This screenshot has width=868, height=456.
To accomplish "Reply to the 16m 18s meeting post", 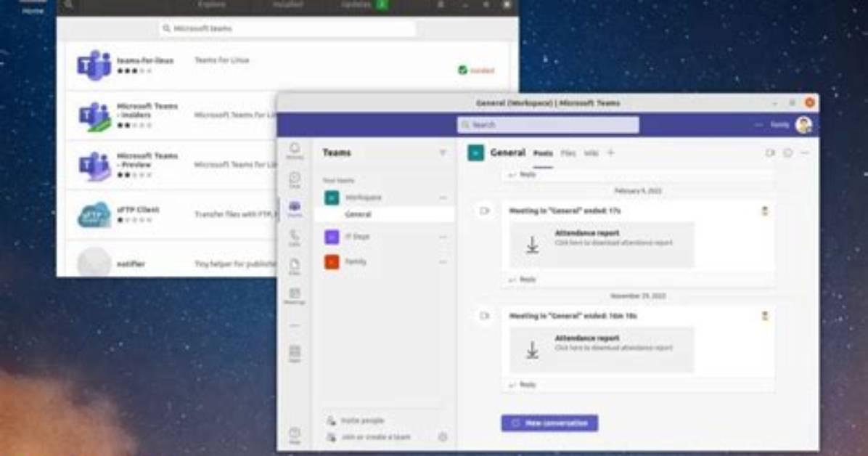I will point(522,385).
